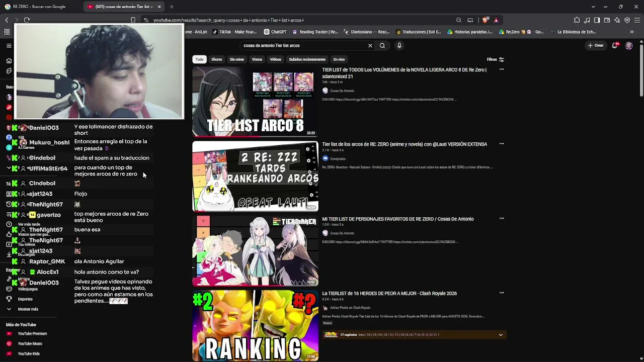Open the MI TIER LIST DE PERSONAJES FAVORITOS title
This screenshot has width=644, height=362.
pyautogui.click(x=398, y=219)
